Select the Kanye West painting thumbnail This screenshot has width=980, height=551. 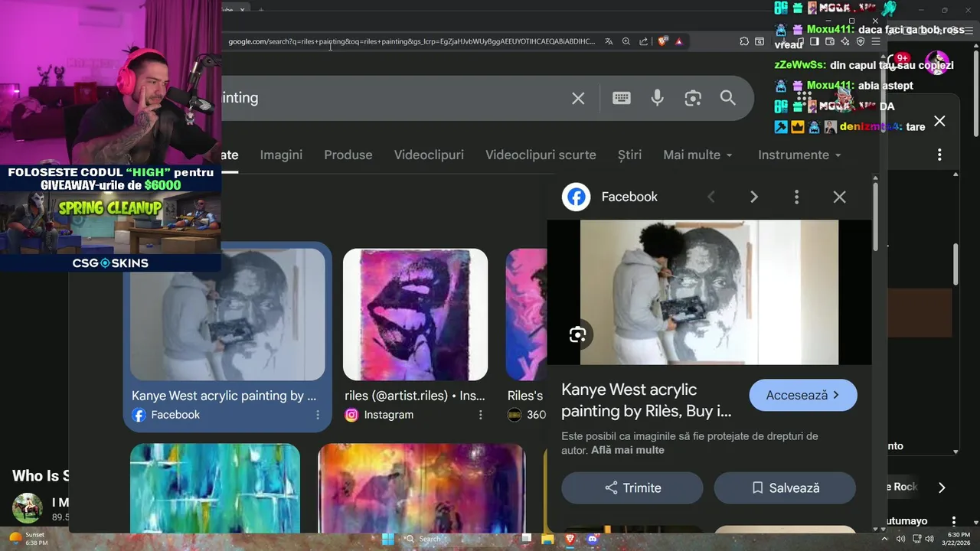tap(227, 315)
